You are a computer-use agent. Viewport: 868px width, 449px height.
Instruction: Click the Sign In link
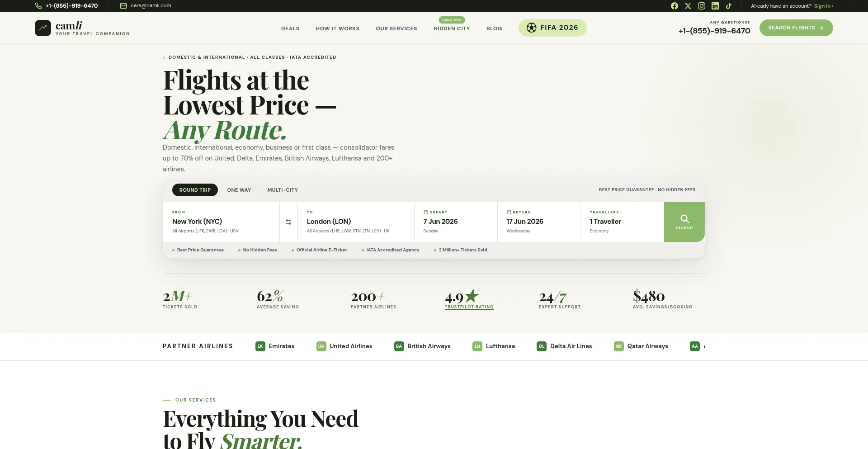coord(823,6)
